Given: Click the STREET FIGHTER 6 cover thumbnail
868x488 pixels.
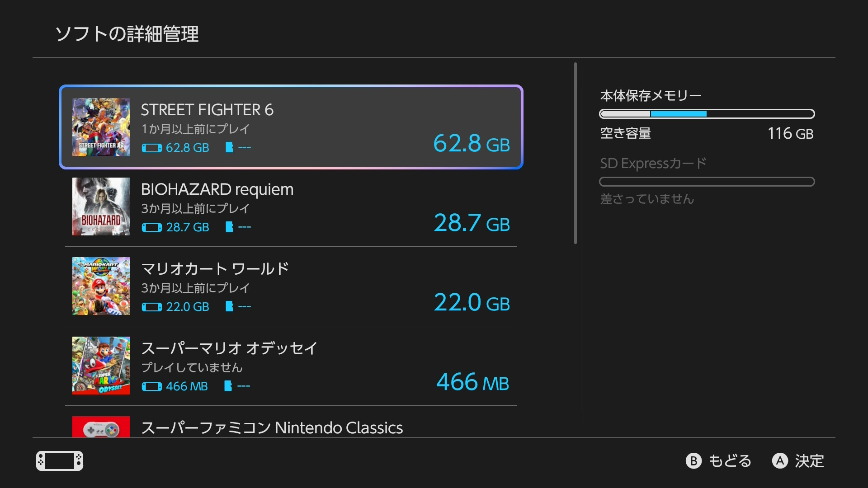Looking at the screenshot, I should coord(101,127).
